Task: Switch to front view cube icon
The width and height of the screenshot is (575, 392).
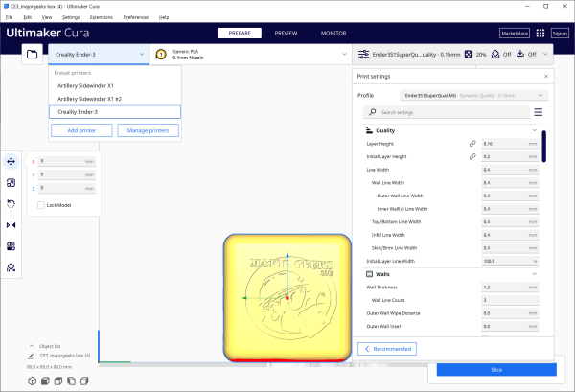Action: [x=45, y=381]
